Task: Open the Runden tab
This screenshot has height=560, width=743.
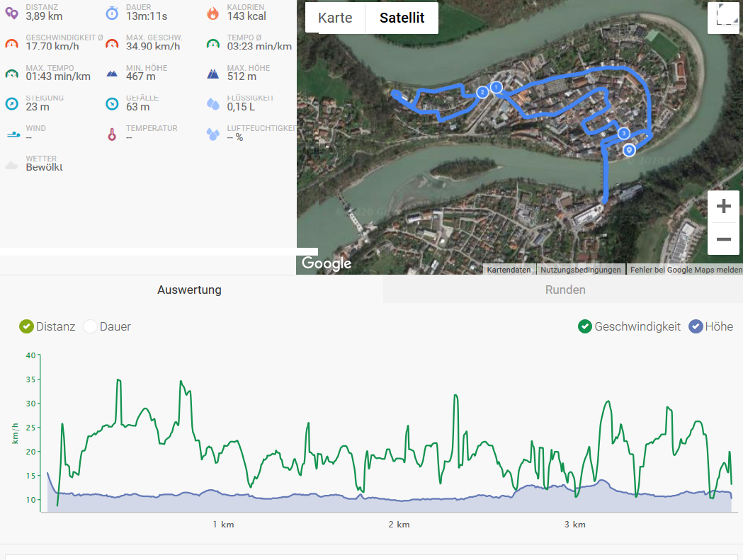Action: pyautogui.click(x=565, y=290)
